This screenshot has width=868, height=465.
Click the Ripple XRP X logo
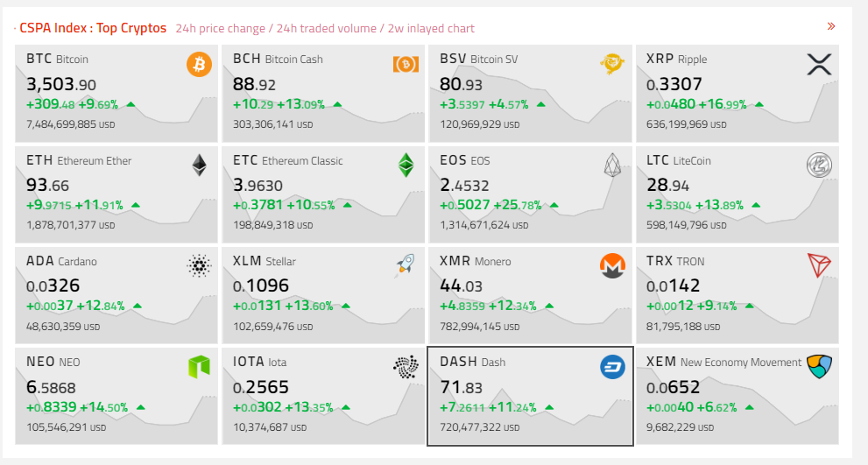[819, 64]
